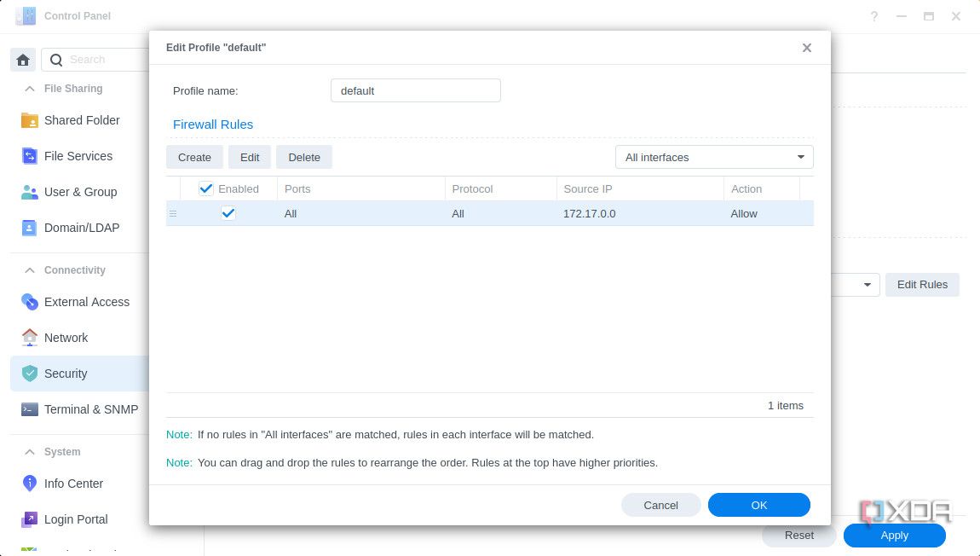Disable the Allow rule for 172.17.0.0
980x556 pixels.
pyautogui.click(x=228, y=213)
